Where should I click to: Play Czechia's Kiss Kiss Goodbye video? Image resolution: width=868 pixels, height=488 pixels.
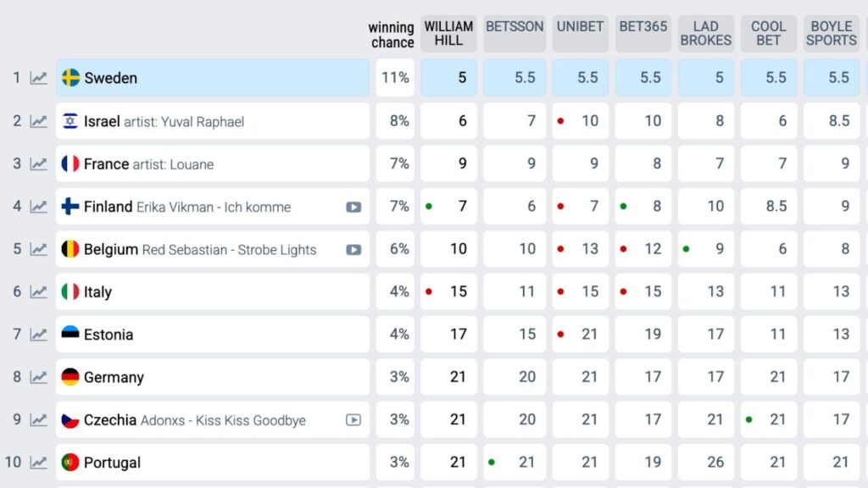353,420
